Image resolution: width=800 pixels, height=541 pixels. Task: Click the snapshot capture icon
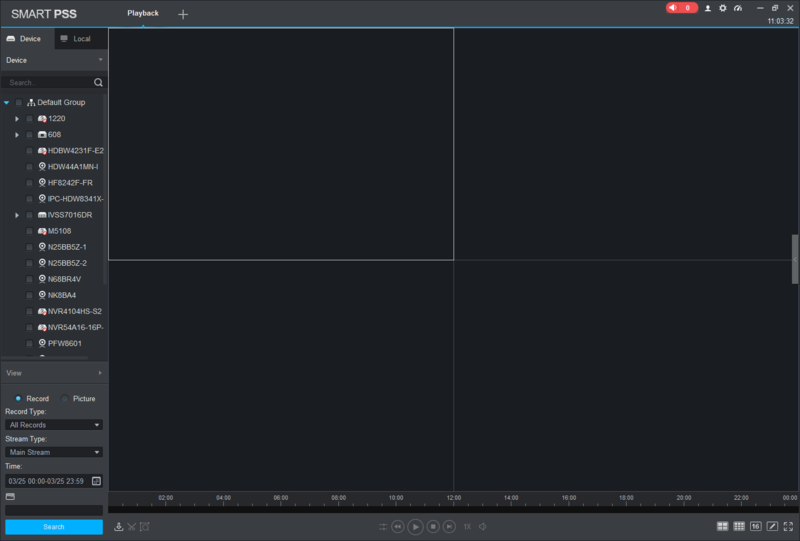pos(145,527)
